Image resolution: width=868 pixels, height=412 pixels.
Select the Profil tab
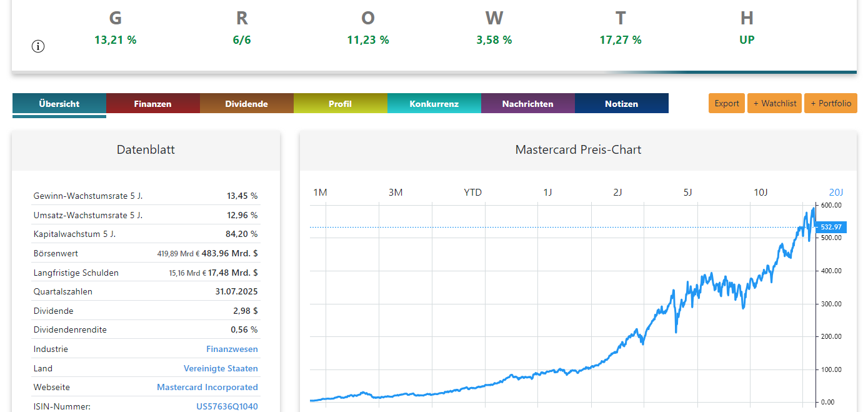pyautogui.click(x=341, y=104)
